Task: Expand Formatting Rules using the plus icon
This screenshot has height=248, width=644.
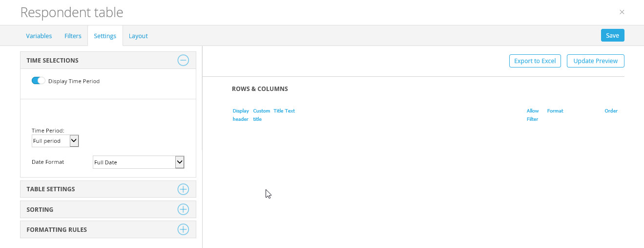Action: [183, 229]
